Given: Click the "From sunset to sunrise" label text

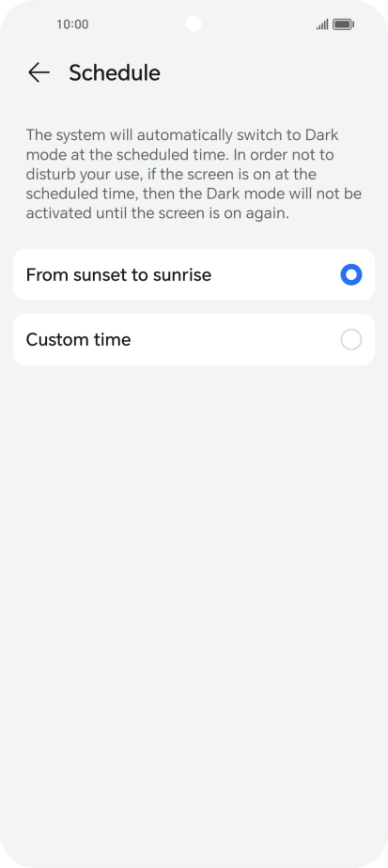Looking at the screenshot, I should click(118, 275).
